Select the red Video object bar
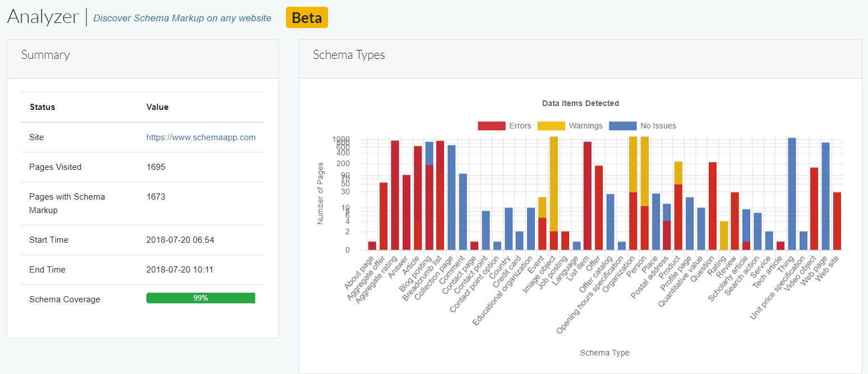 (815, 209)
